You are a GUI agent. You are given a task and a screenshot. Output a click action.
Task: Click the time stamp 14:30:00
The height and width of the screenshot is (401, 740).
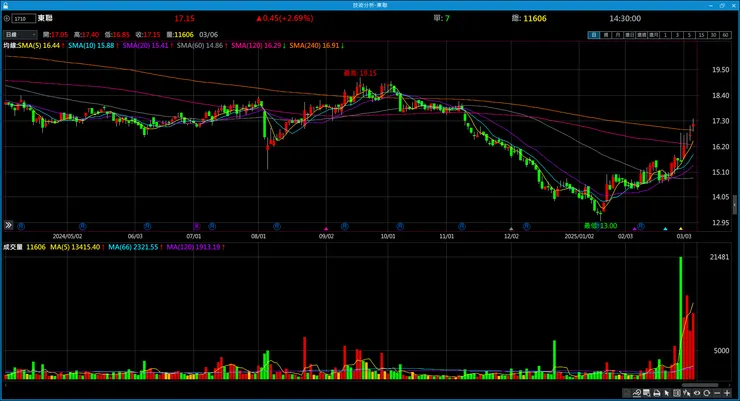tap(625, 18)
